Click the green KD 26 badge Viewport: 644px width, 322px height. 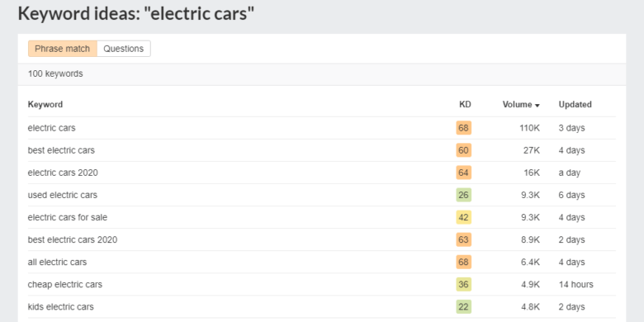coord(463,195)
